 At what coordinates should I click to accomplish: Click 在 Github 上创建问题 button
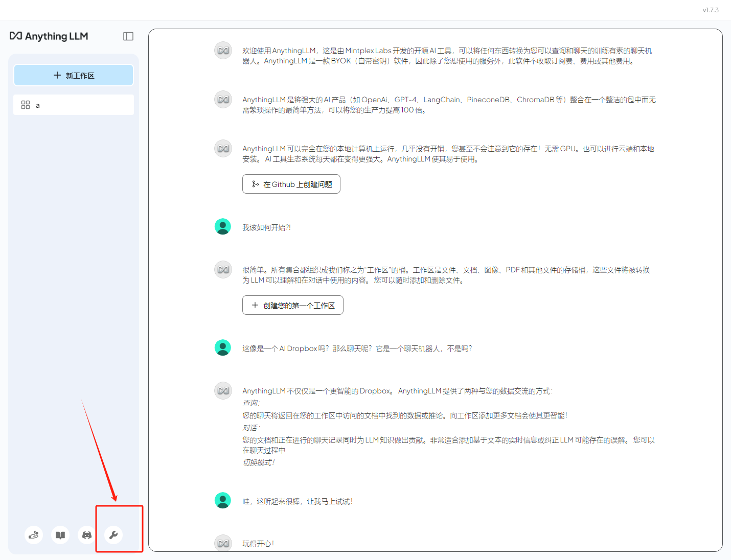(291, 184)
